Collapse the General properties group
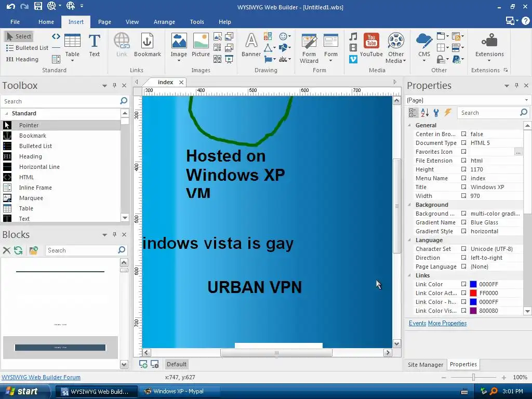532x399 pixels. tap(409, 125)
